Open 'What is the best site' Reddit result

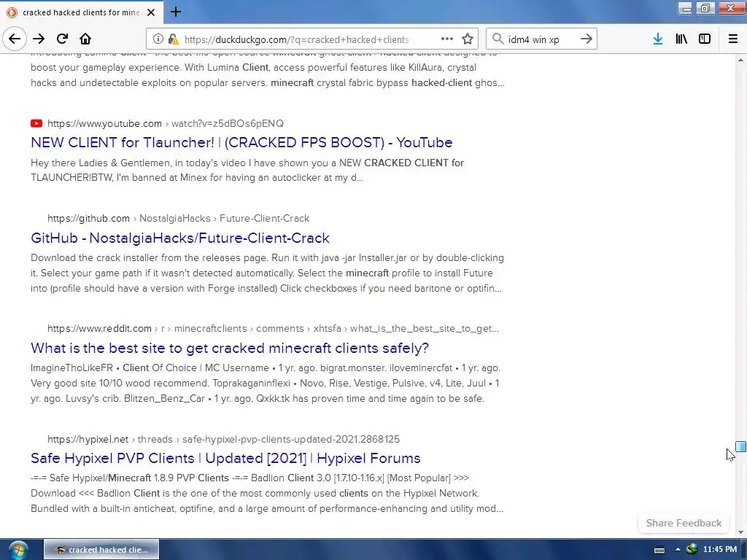(230, 348)
